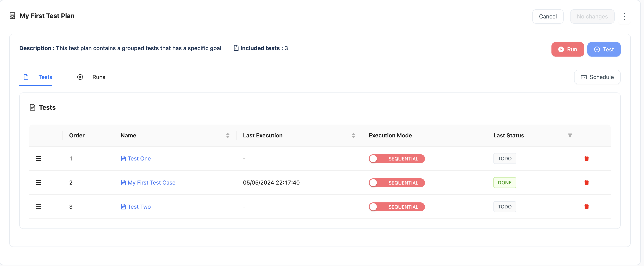The image size is (644, 266).
Task: Click order number 3 cell
Action: [71, 207]
